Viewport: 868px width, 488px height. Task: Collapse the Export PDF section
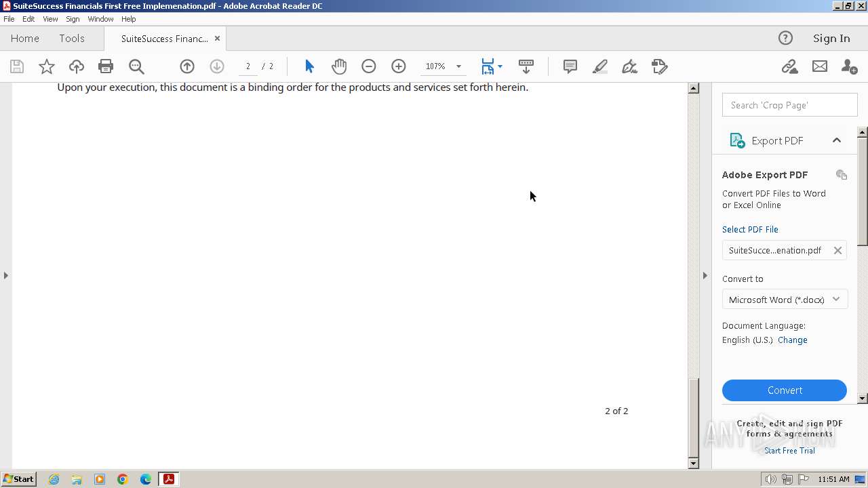coord(837,140)
